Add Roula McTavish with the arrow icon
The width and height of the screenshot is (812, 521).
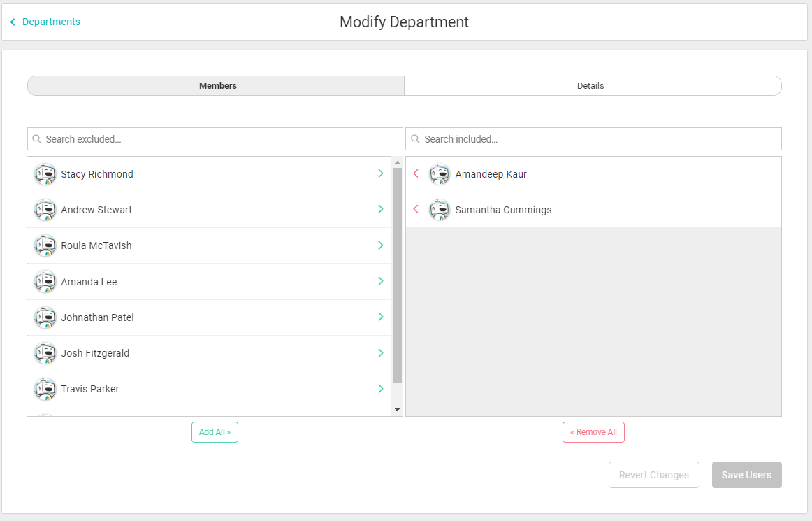381,245
